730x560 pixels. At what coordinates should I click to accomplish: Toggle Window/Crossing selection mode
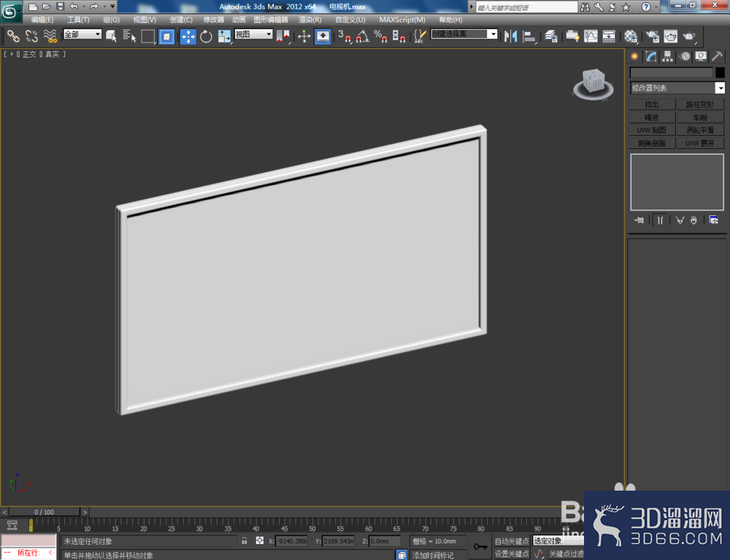pyautogui.click(x=166, y=37)
